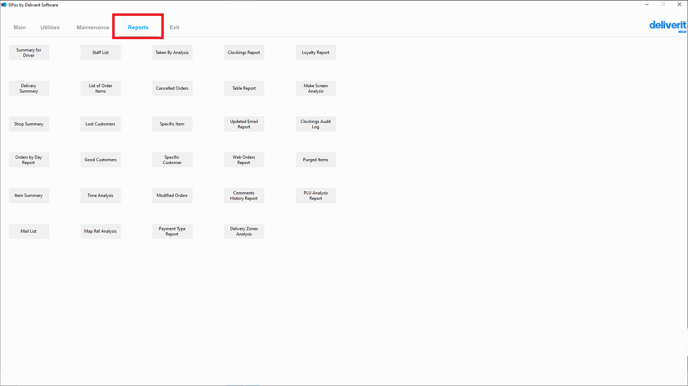
Task: Close the DPos window
Action: (679, 4)
